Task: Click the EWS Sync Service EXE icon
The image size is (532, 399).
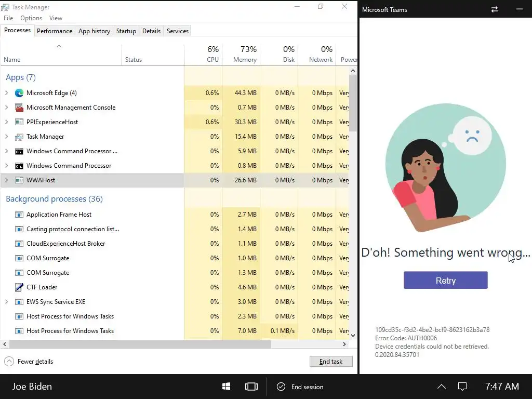Action: click(x=19, y=302)
